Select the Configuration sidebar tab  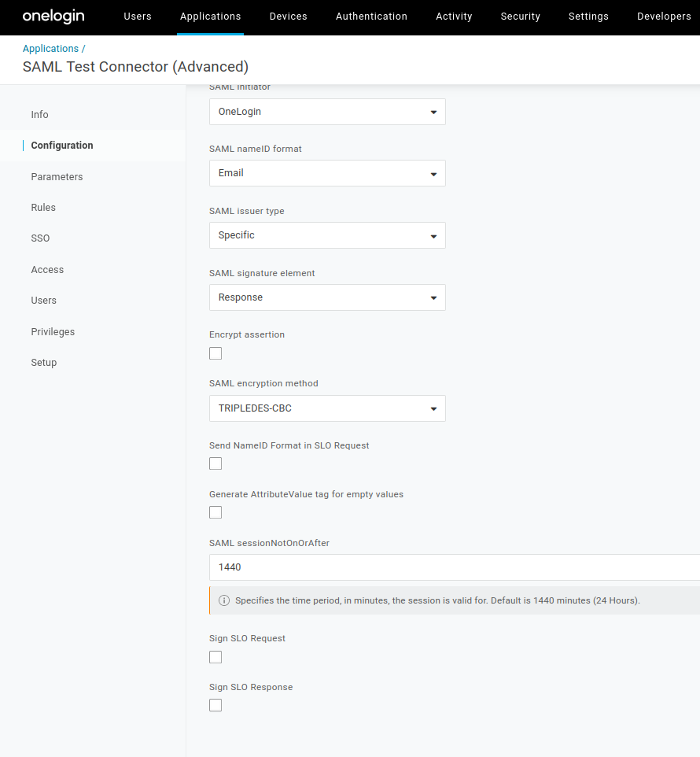62,146
